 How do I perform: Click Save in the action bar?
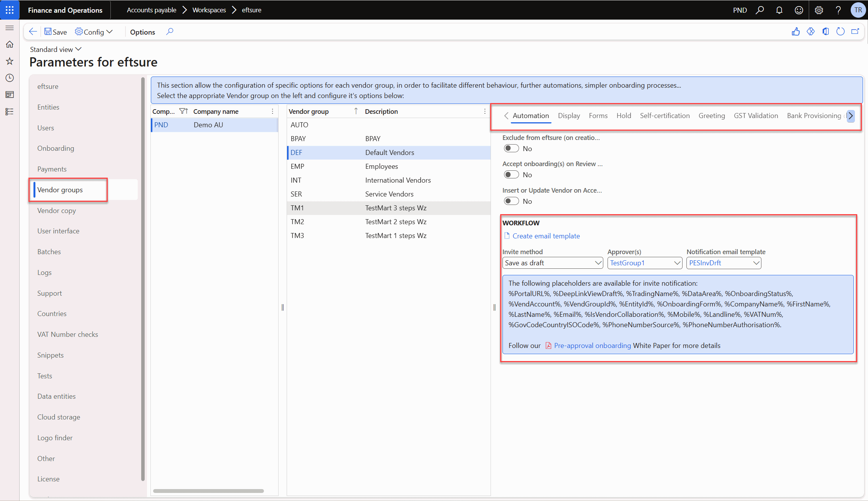click(x=55, y=32)
